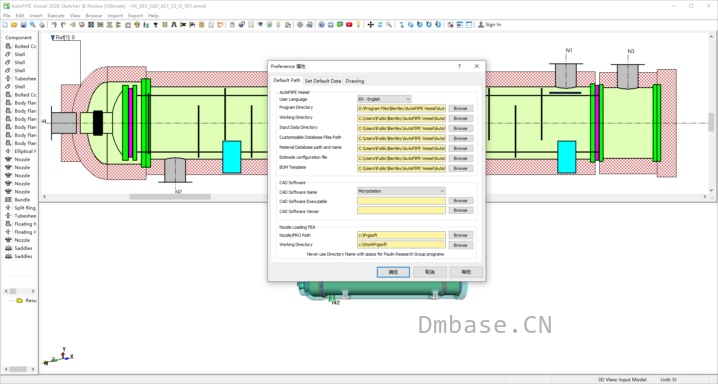Click the black nozzle insert icon
Image resolution: width=718 pixels, height=384 pixels.
pyautogui.click(x=156, y=25)
